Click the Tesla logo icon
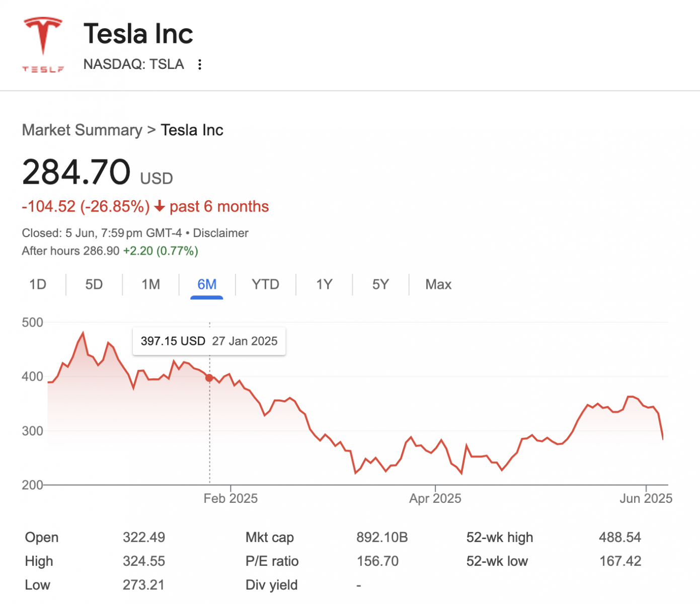Viewport: 700px width, 604px height. click(43, 44)
